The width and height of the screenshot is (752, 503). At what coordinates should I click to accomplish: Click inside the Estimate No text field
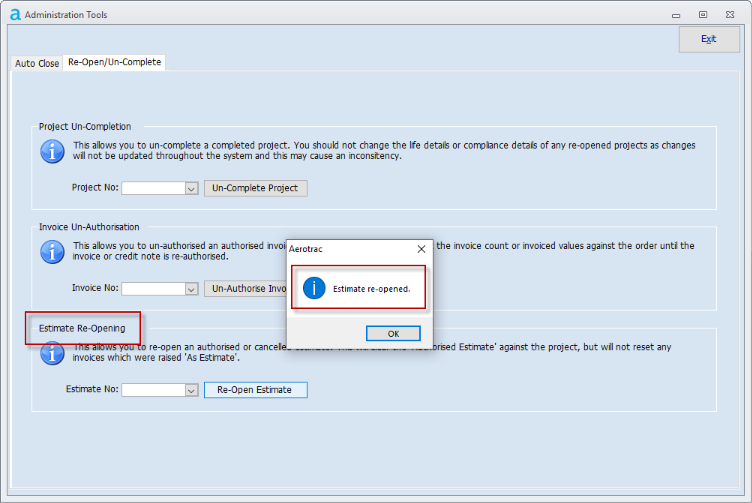click(152, 390)
